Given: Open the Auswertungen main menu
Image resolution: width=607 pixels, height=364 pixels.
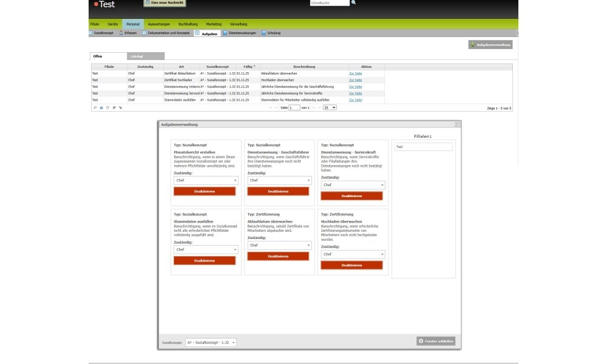Looking at the screenshot, I should (158, 24).
